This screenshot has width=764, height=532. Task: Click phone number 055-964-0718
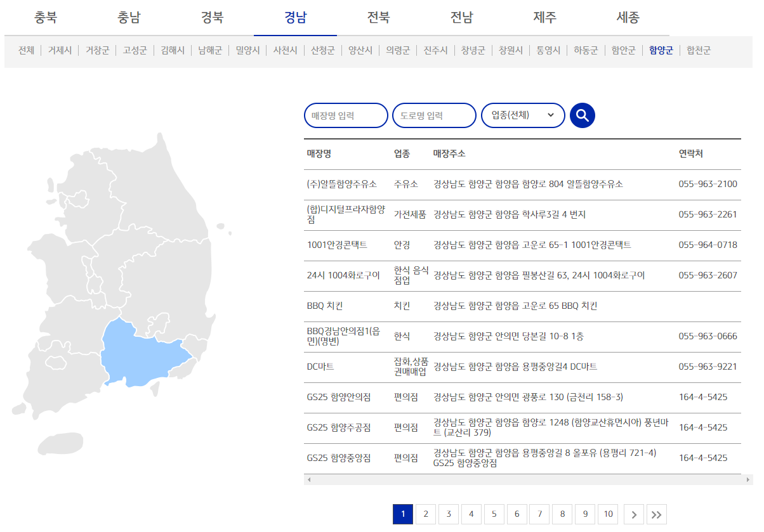pos(708,245)
